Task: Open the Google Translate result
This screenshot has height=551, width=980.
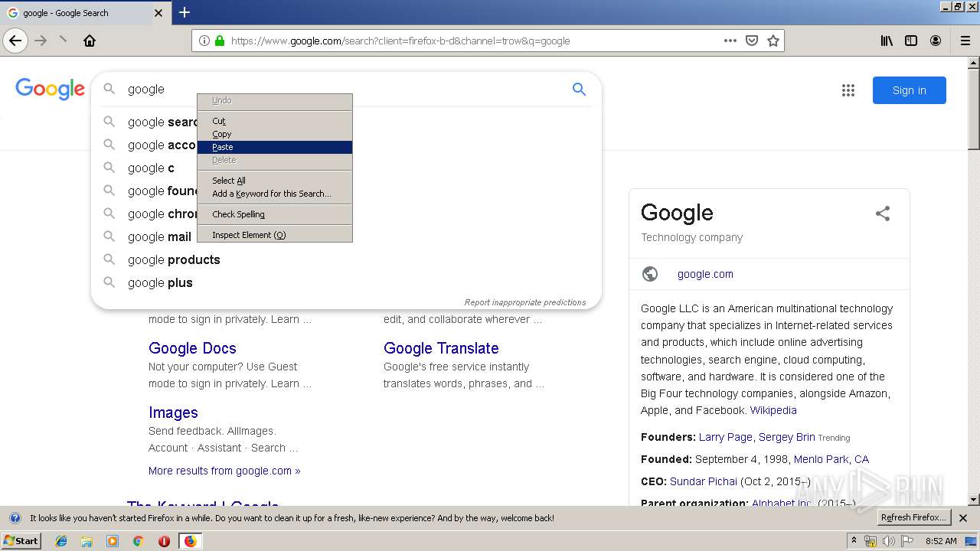Action: (x=441, y=348)
